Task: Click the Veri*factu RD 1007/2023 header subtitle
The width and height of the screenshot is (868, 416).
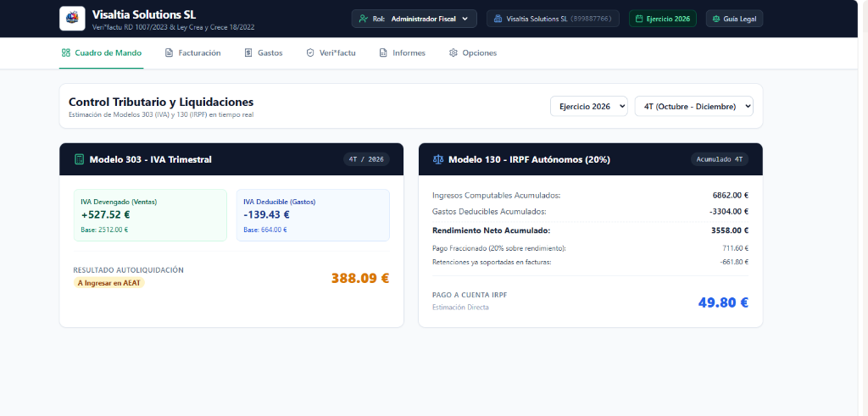Action: pos(173,27)
